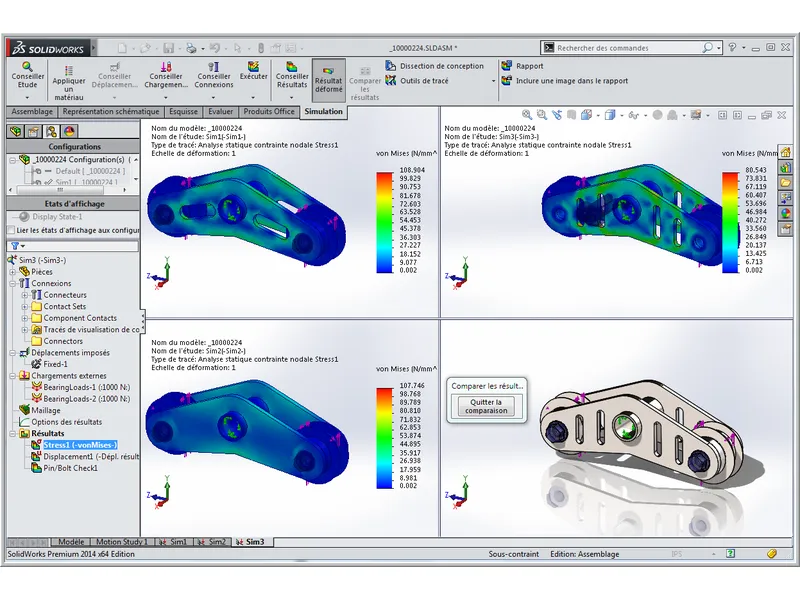
Task: Expand the Pièces tree node
Action: click(12, 271)
